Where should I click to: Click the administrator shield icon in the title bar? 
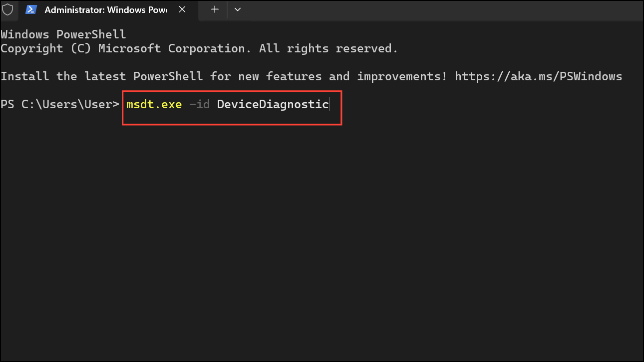[x=8, y=9]
